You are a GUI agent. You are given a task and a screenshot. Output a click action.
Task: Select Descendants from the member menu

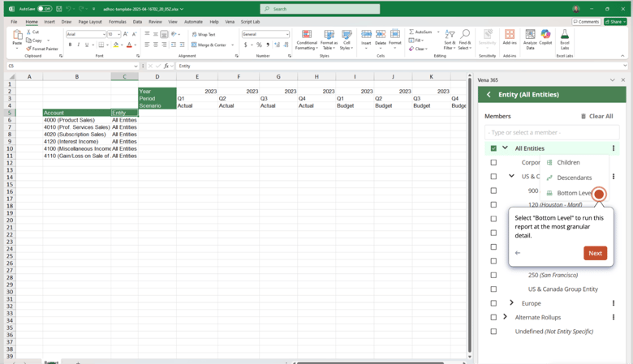[574, 178]
